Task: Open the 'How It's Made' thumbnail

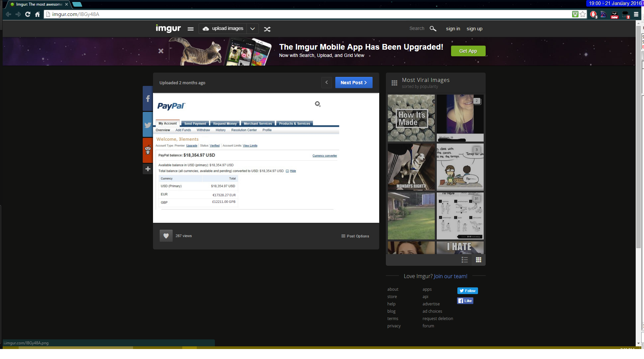Action: click(x=411, y=118)
